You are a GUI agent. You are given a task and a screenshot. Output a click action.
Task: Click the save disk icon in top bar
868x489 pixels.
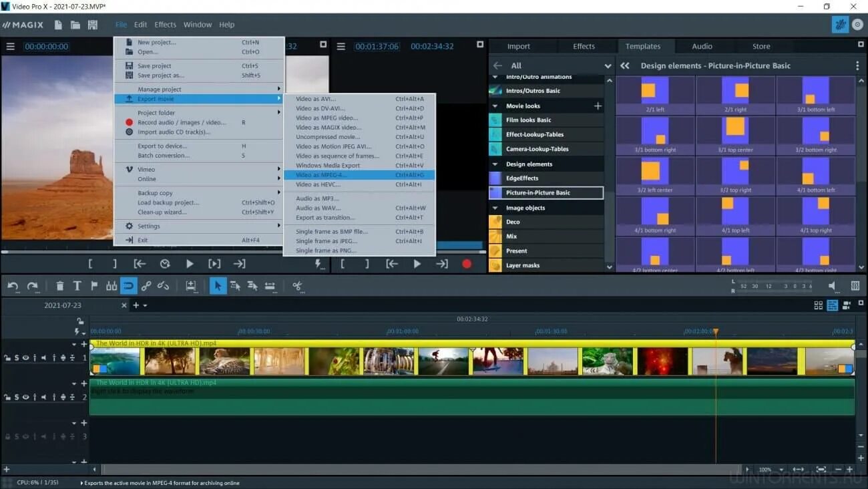click(92, 25)
